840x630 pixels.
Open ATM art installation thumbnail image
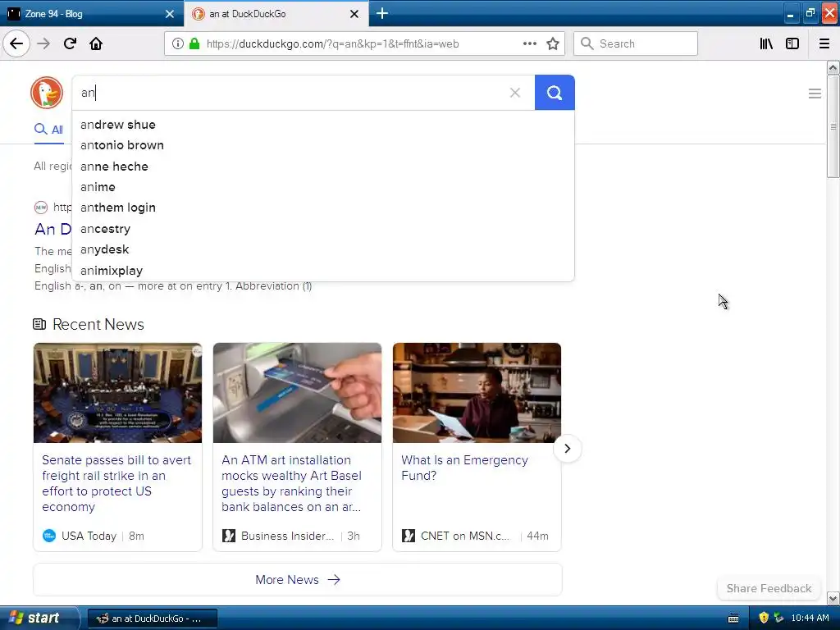tap(297, 393)
